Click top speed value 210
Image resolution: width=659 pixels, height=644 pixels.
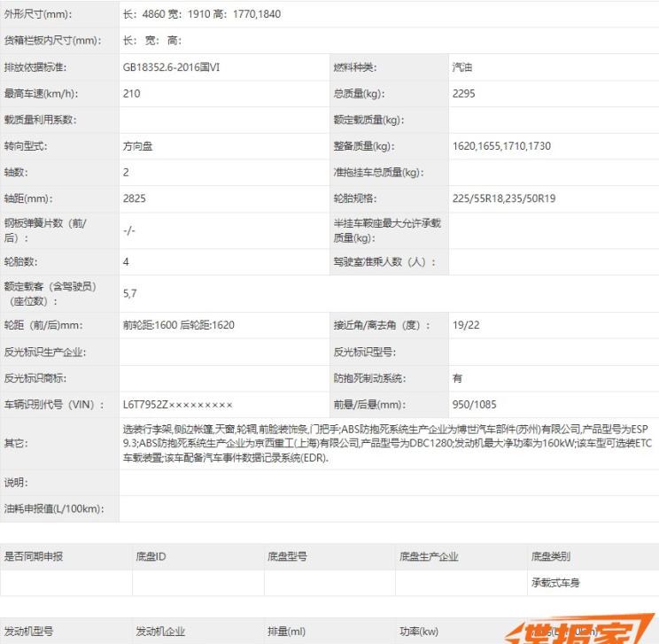point(132,94)
